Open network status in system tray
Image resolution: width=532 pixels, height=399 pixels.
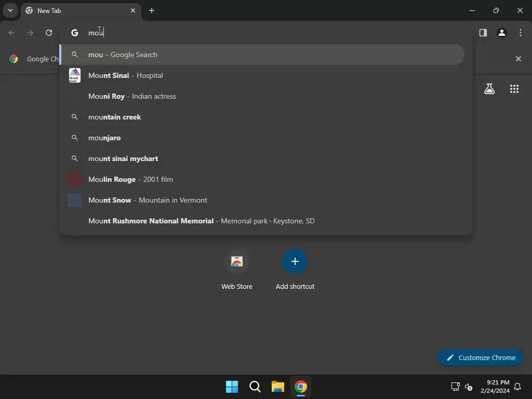tap(455, 387)
